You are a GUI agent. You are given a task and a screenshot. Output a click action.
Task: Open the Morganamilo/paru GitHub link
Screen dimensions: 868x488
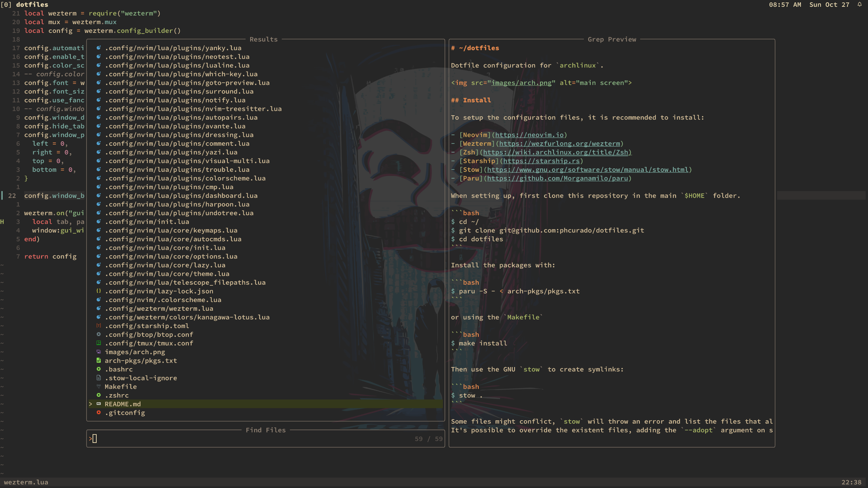point(557,178)
